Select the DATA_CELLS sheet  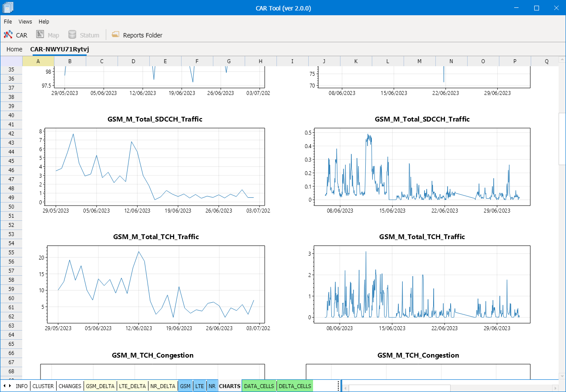point(259,386)
